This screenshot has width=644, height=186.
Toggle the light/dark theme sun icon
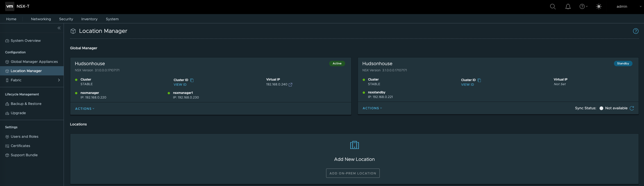tap(599, 7)
